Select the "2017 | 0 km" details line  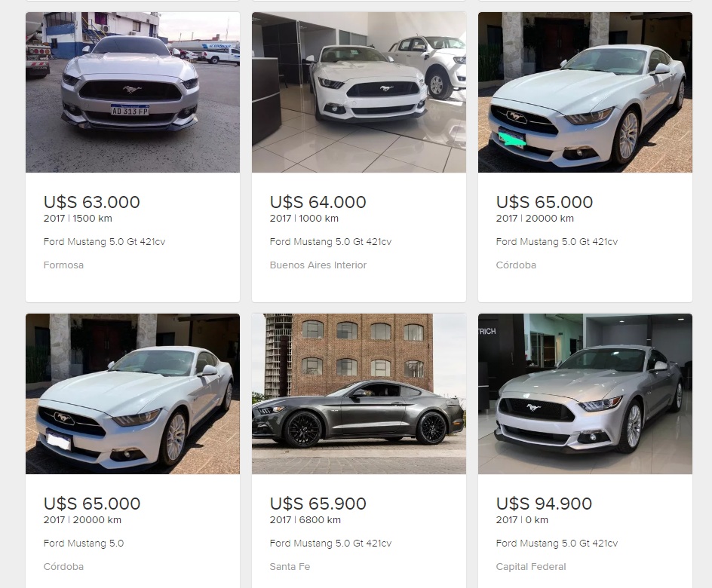tap(522, 520)
